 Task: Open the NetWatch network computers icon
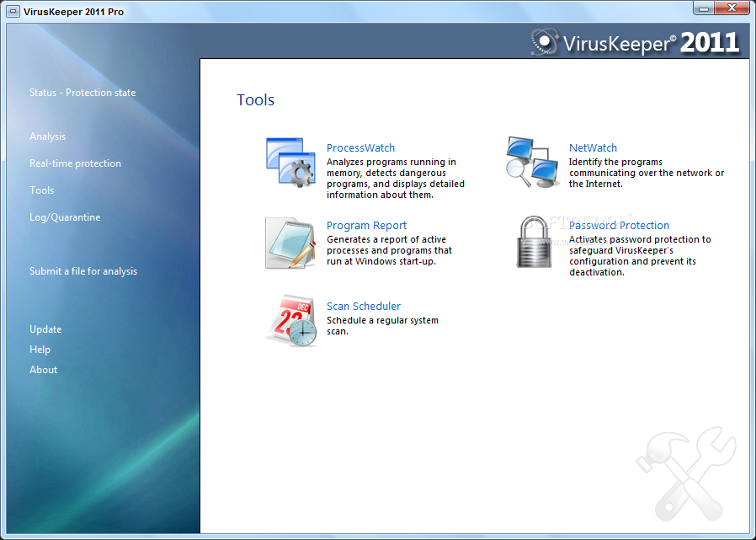533,162
